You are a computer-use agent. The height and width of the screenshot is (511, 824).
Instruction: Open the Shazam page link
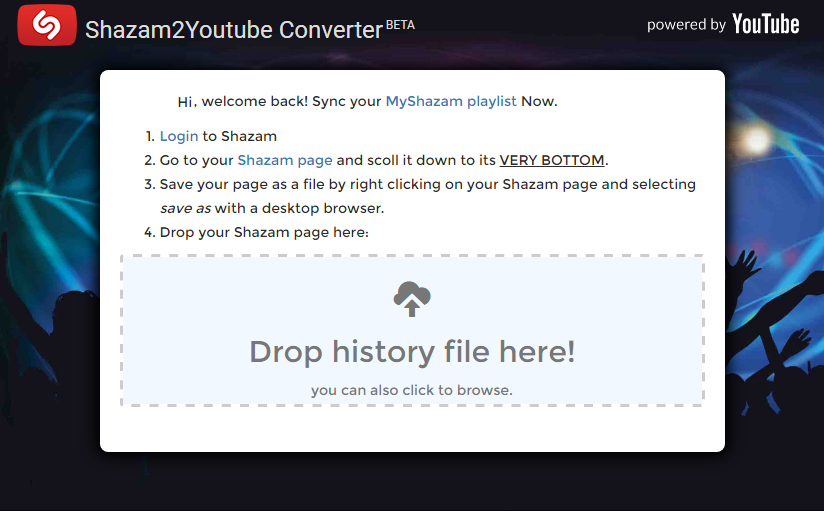coord(285,160)
